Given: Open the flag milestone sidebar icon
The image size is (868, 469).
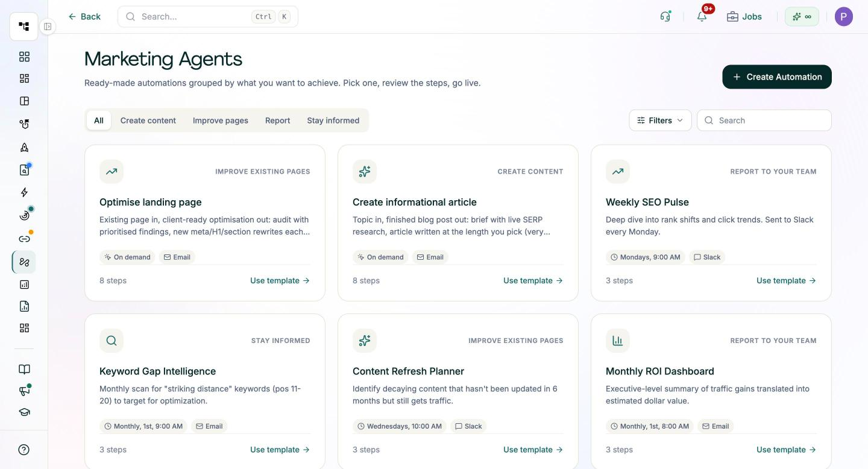Looking at the screenshot, I should 24,124.
